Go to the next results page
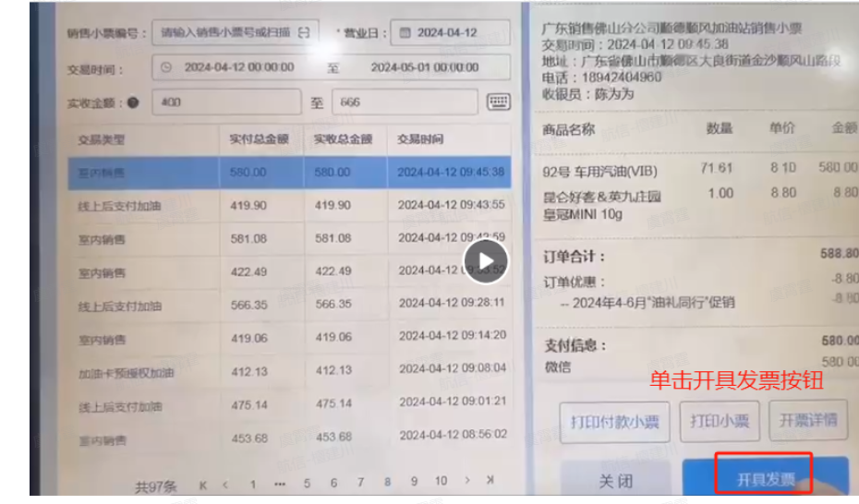859x504 pixels. pyautogui.click(x=467, y=481)
